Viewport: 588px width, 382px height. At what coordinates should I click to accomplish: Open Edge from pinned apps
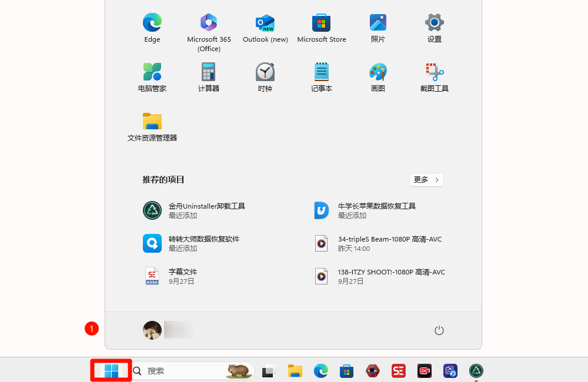[x=152, y=28]
